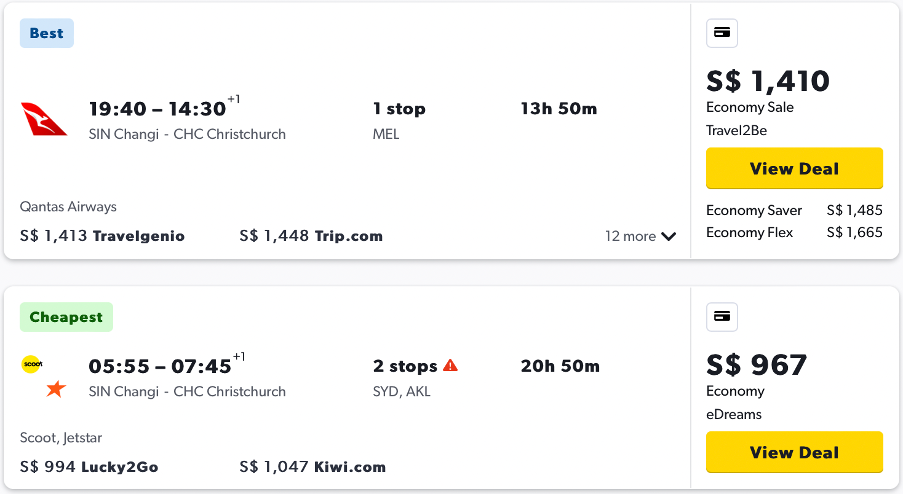
Task: Click the card icon above S$ 967
Action: click(722, 317)
